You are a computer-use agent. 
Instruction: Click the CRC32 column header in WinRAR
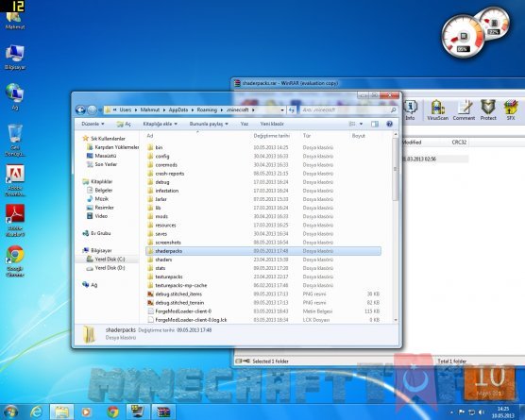click(459, 143)
